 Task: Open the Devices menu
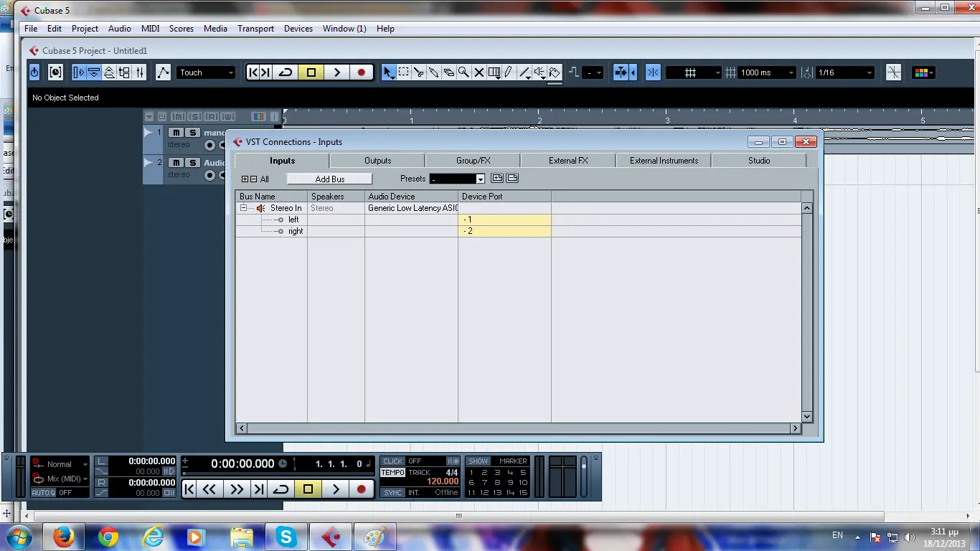[298, 29]
